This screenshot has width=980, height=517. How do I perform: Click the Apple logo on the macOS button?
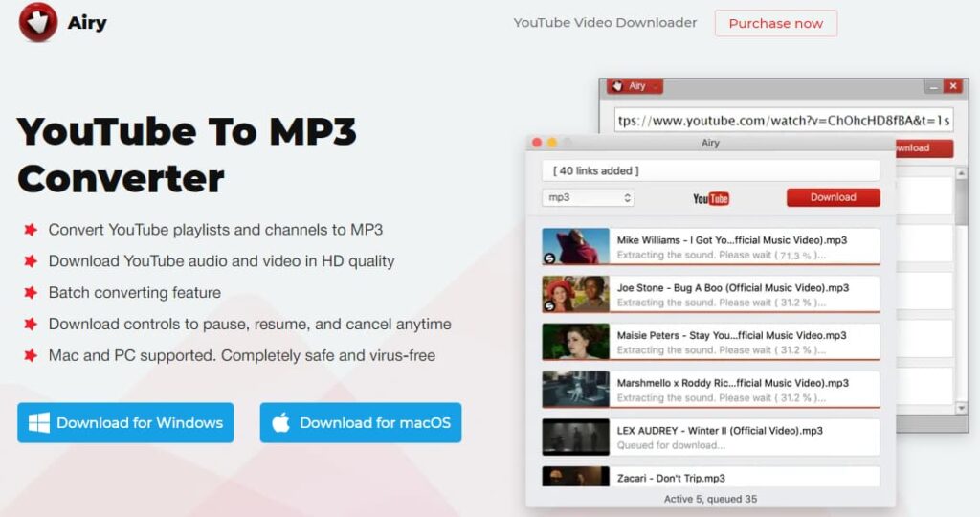[280, 423]
